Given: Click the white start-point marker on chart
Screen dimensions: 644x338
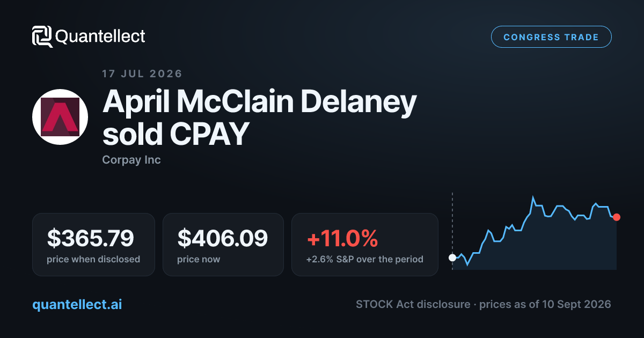Looking at the screenshot, I should click(x=452, y=258).
